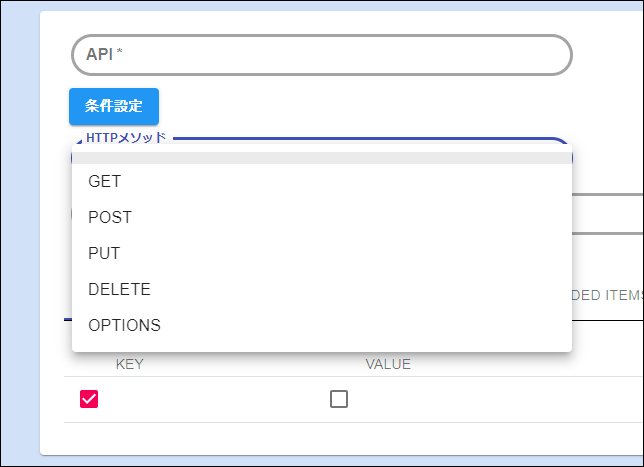Click the lower text field right of the dropdown list
644x467 pixels.
pyautogui.click(x=608, y=216)
